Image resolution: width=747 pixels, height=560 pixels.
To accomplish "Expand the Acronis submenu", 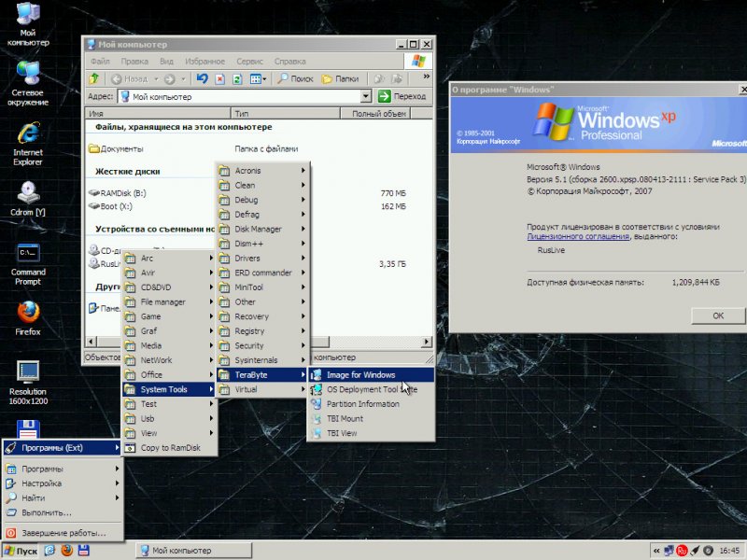I will (x=263, y=171).
